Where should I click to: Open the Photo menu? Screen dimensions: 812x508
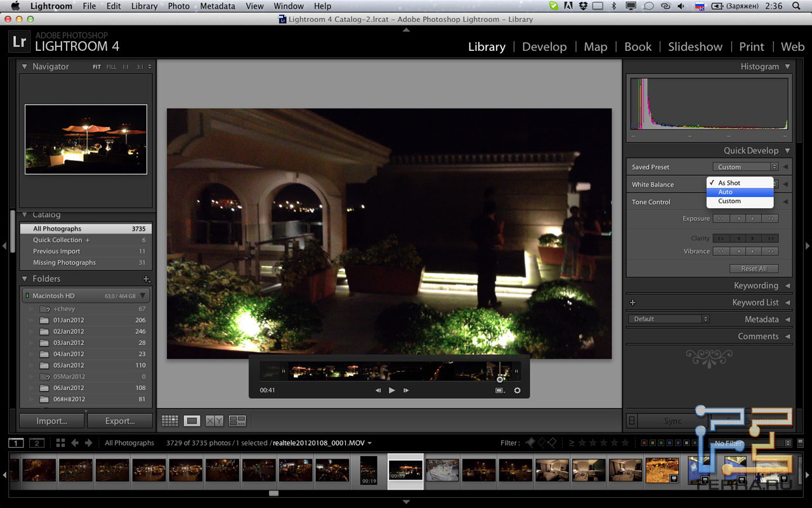point(179,6)
